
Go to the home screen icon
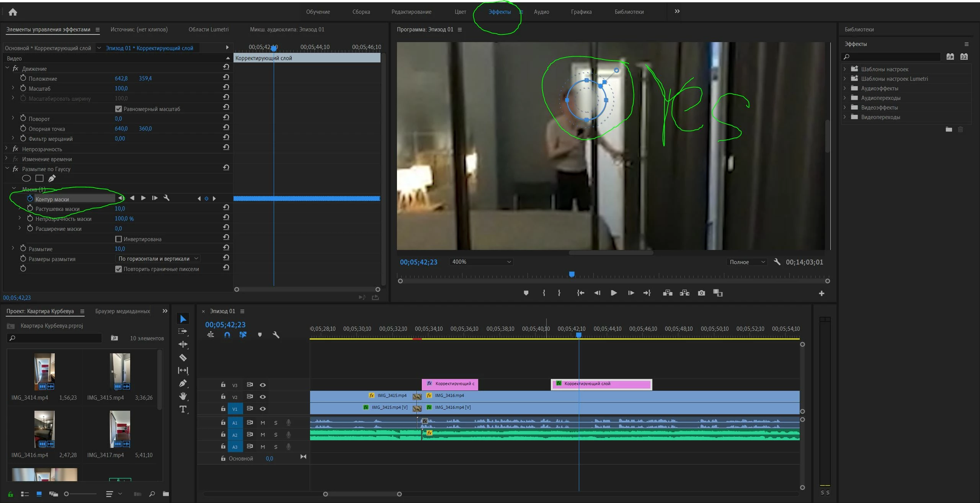pos(13,12)
